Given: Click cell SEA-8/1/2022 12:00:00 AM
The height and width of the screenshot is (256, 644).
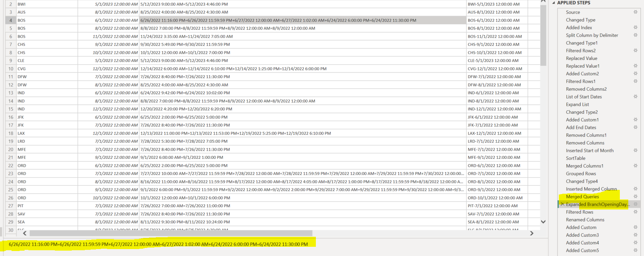Looking at the screenshot, I should point(497,222).
